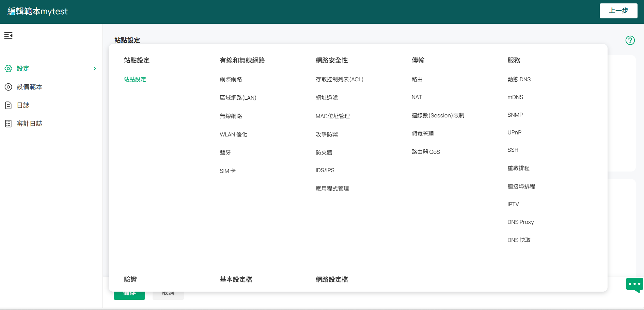This screenshot has width=644, height=310.
Task: Open SIM 卡 settings
Action: click(228, 171)
